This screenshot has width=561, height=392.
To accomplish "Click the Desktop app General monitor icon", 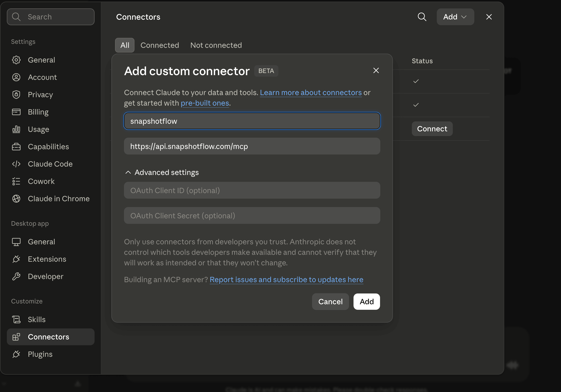I will pyautogui.click(x=16, y=242).
